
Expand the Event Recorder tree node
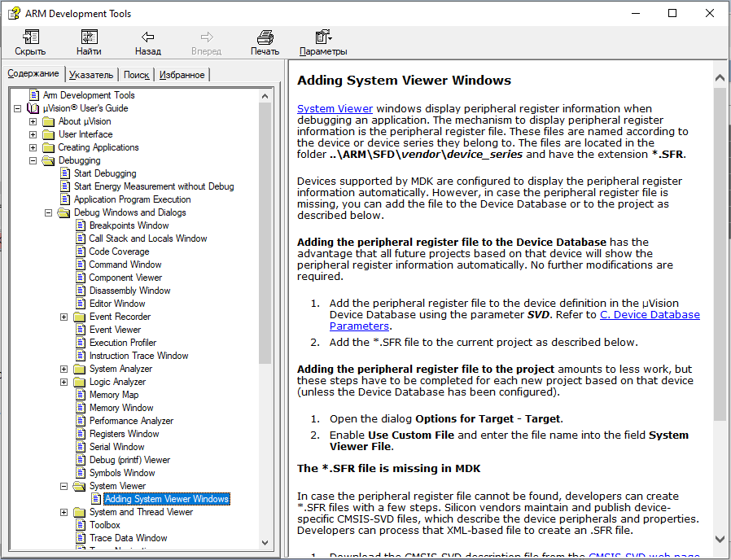[63, 317]
